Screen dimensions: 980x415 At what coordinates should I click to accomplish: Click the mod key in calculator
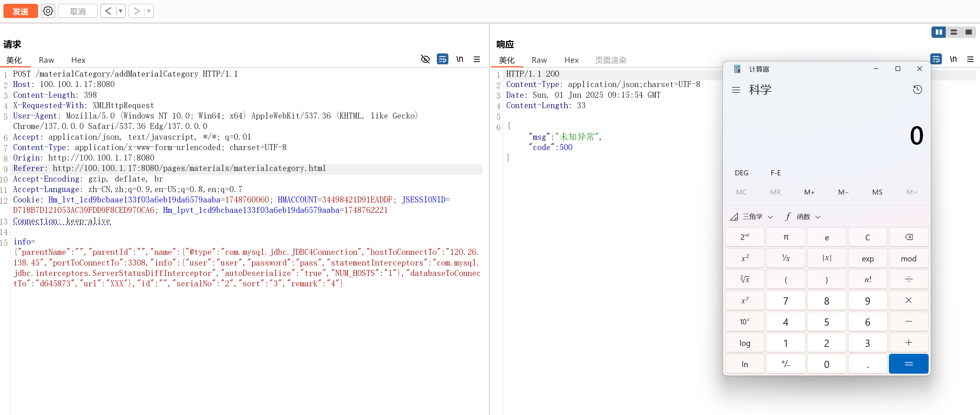tap(908, 259)
